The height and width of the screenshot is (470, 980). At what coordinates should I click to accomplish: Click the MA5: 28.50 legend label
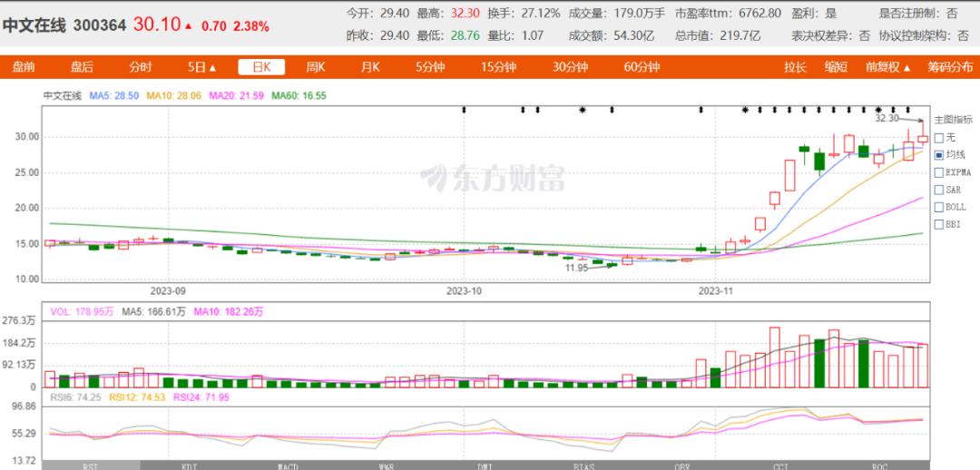click(x=115, y=95)
